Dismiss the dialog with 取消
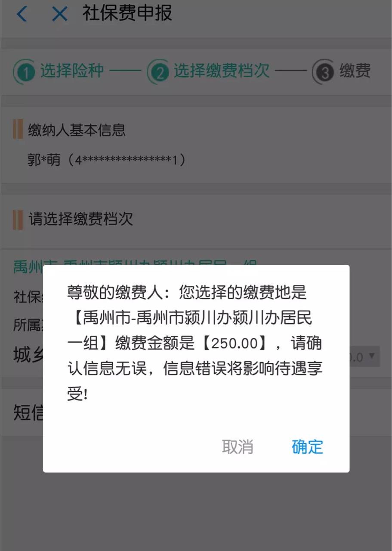This screenshot has width=392, height=551. pyautogui.click(x=238, y=447)
